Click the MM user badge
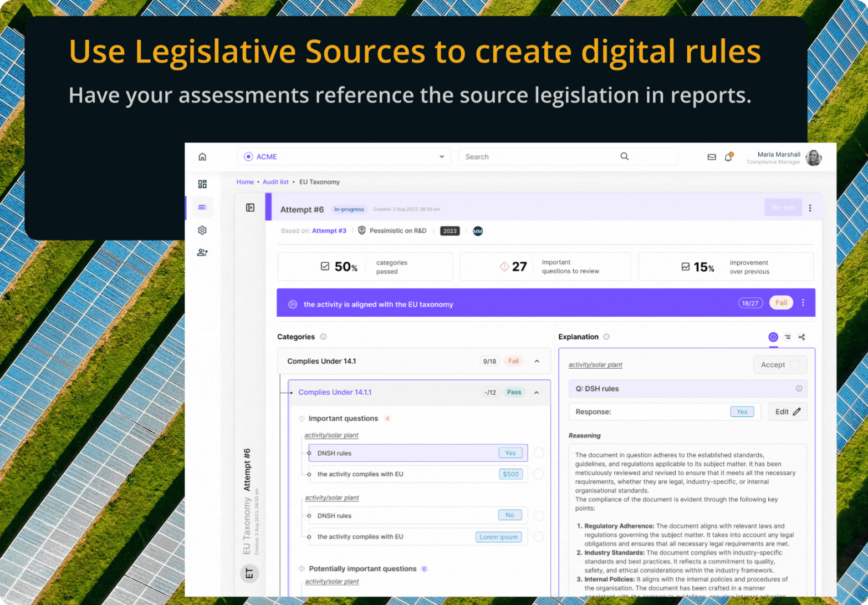 478,231
